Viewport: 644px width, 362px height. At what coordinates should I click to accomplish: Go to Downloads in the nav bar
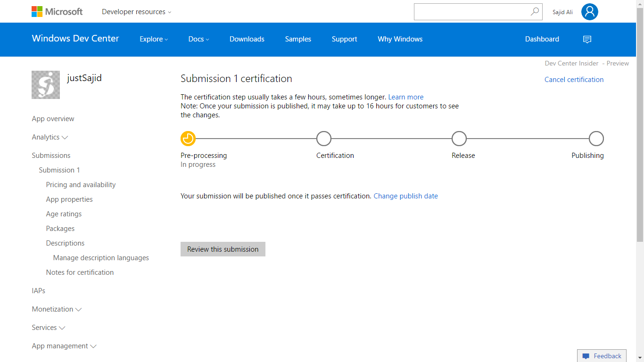(247, 39)
